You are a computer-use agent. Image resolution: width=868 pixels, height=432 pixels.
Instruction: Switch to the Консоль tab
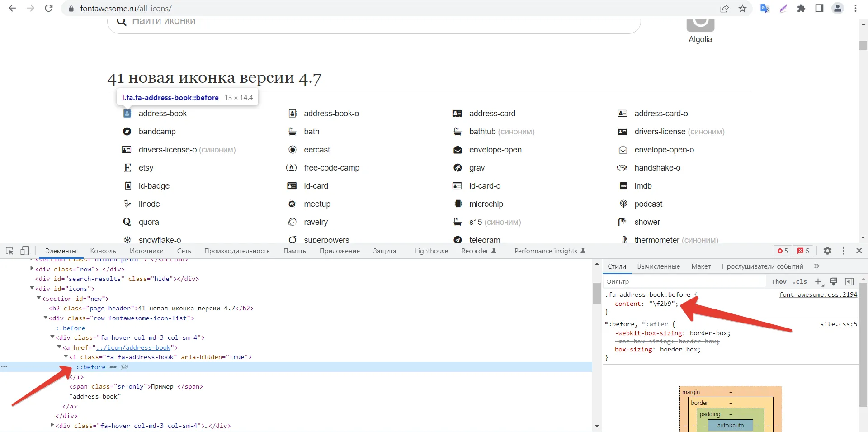point(103,251)
